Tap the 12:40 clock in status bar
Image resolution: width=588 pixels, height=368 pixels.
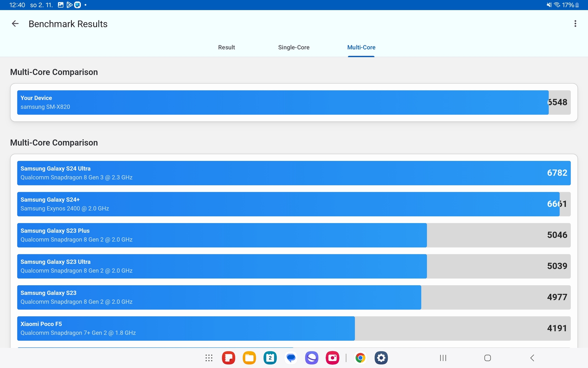pos(17,5)
